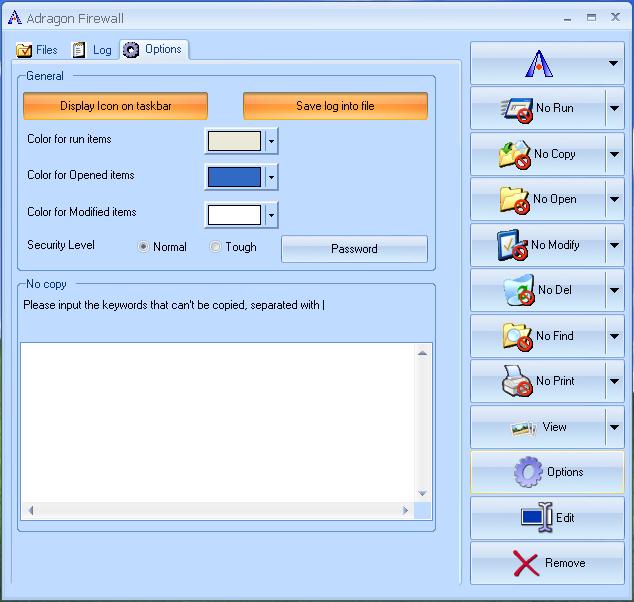The width and height of the screenshot is (634, 602).
Task: Open the View dropdown arrow
Action: tap(614, 427)
